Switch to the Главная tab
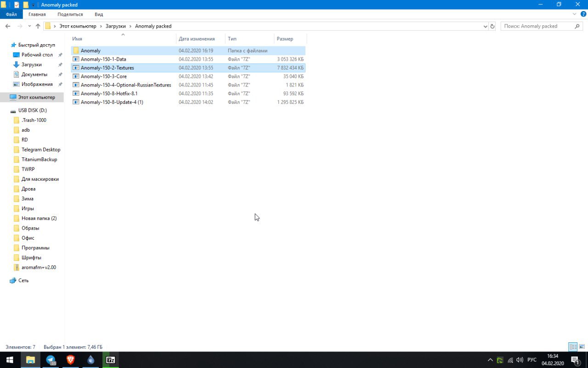588x368 pixels. click(37, 14)
